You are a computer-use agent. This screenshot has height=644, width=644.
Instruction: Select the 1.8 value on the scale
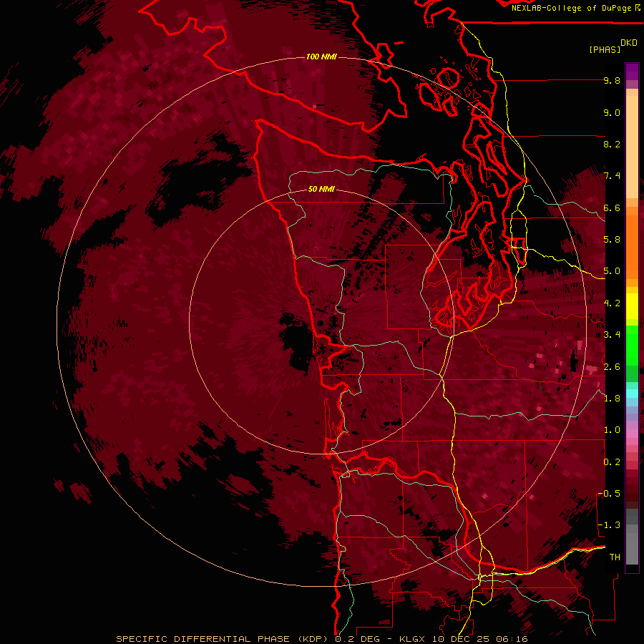pos(612,399)
